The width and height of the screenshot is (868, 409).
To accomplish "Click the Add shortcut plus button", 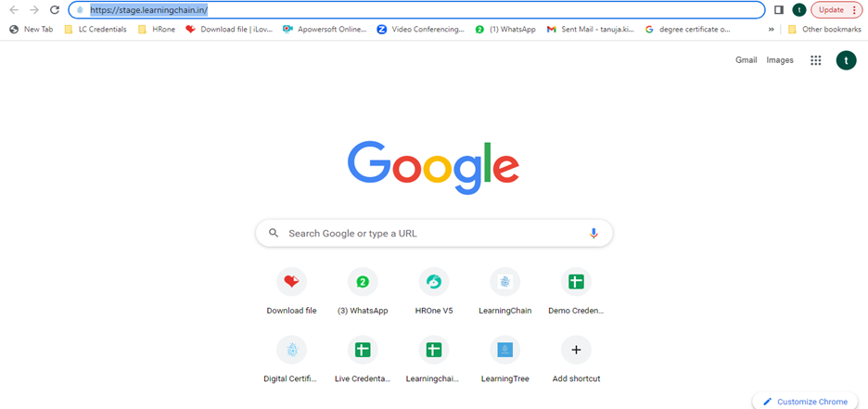I will pyautogui.click(x=576, y=350).
